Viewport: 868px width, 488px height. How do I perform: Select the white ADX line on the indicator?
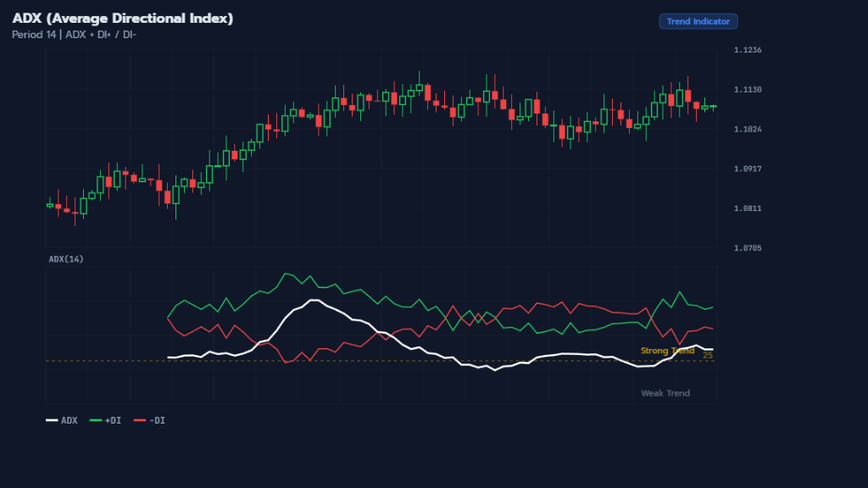314,301
